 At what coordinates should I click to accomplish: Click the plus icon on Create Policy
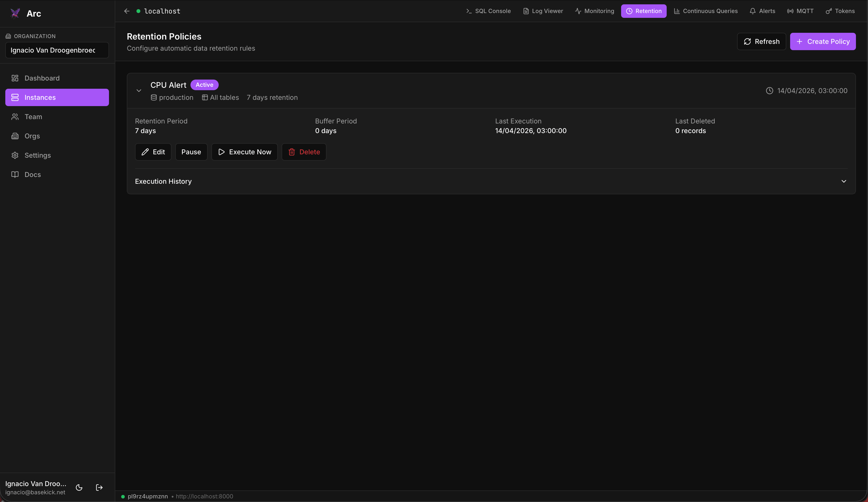pos(800,41)
